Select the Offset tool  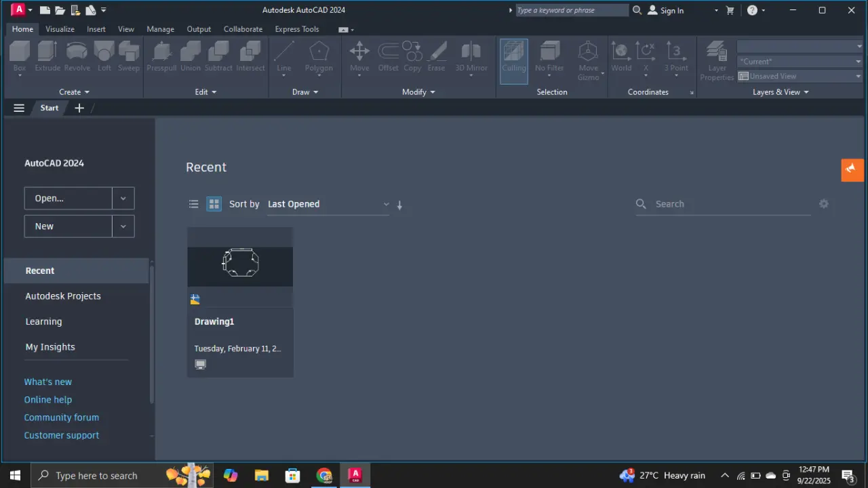(389, 56)
